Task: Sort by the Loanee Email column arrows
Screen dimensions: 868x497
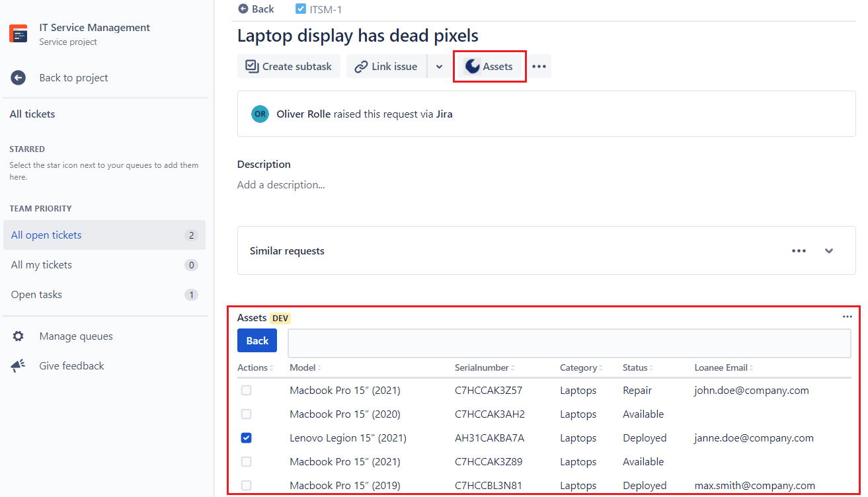Action: coord(752,368)
